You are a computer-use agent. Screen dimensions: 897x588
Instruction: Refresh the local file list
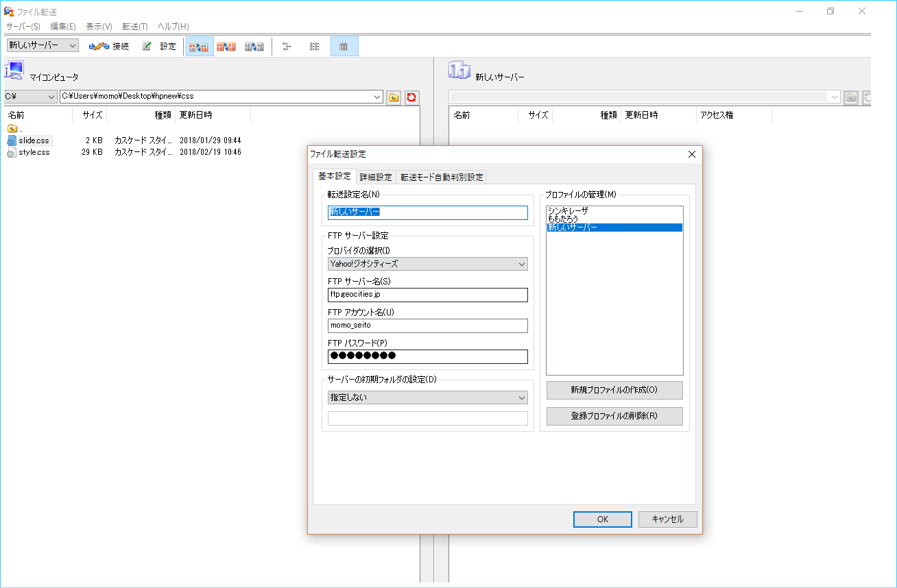coord(411,97)
